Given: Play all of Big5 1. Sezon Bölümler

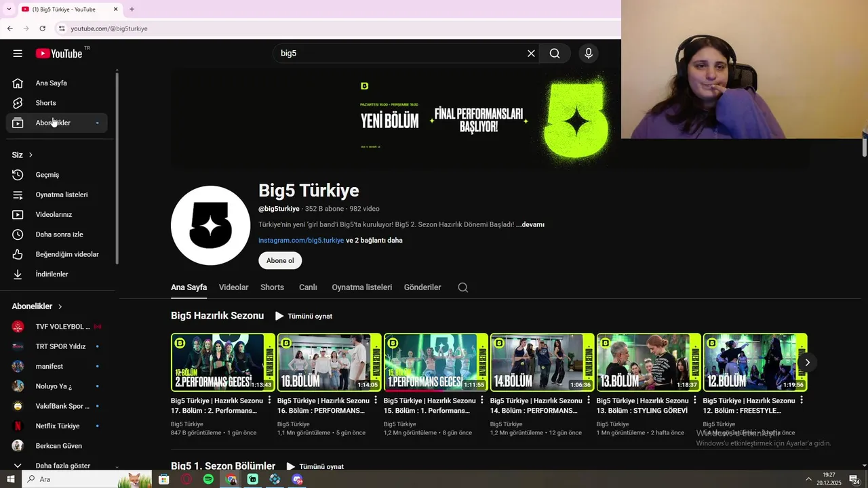Looking at the screenshot, I should click(x=315, y=466).
